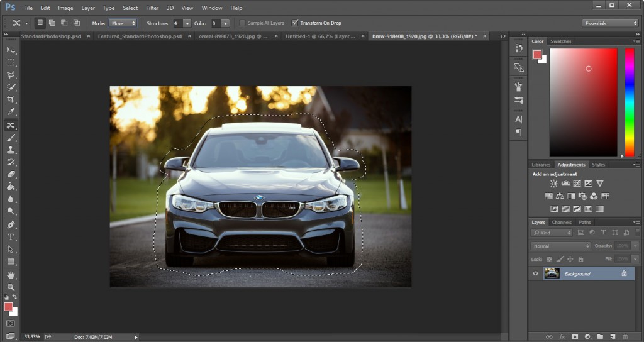Select the Quick Selection tool
This screenshot has height=342, width=644.
[x=11, y=87]
